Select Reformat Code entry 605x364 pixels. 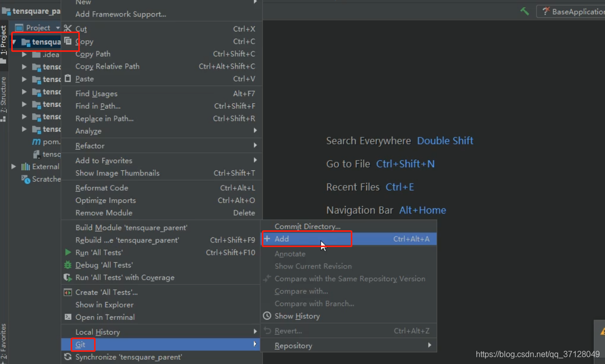[161, 188]
